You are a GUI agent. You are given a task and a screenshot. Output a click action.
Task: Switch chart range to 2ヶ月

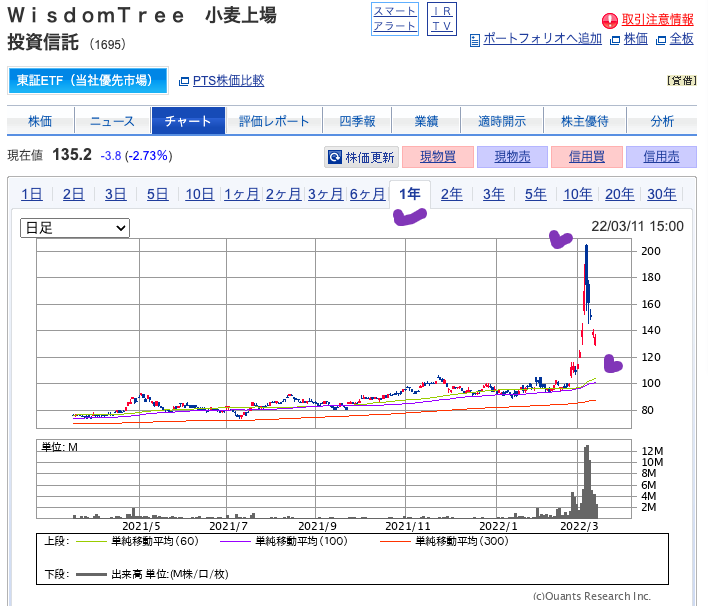[x=284, y=194]
